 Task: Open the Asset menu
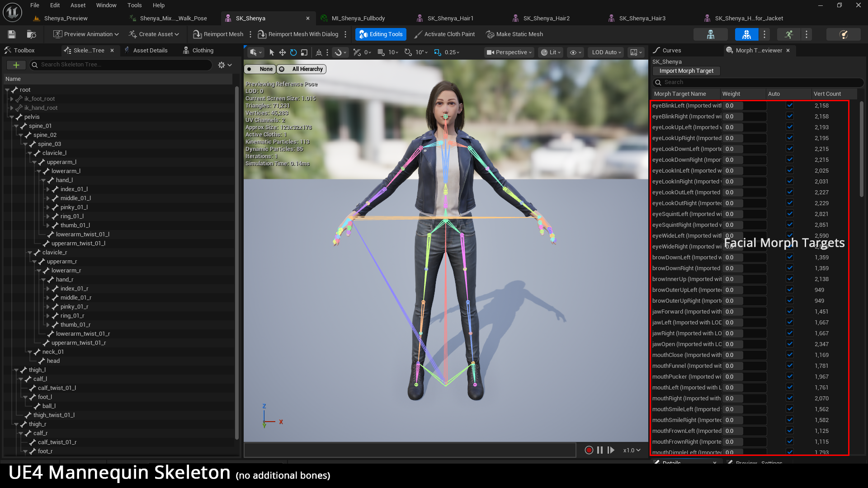point(78,5)
